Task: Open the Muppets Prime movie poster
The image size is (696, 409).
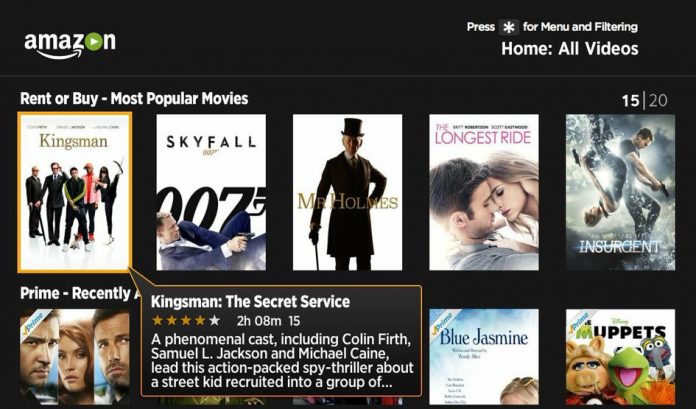Action: click(621, 357)
